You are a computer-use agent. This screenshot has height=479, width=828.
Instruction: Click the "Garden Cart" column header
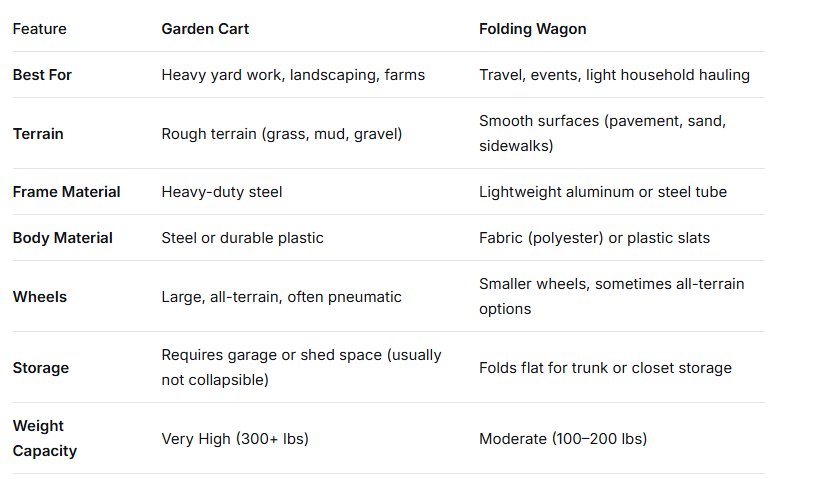click(205, 29)
